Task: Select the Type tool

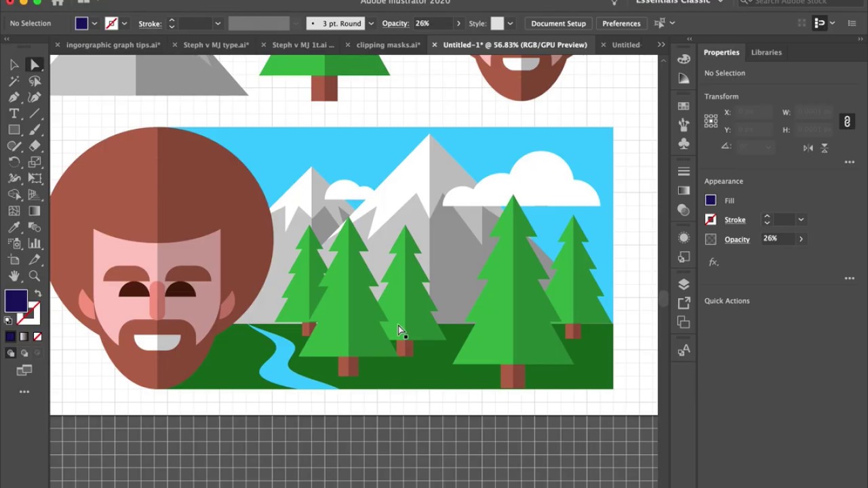Action: point(14,113)
